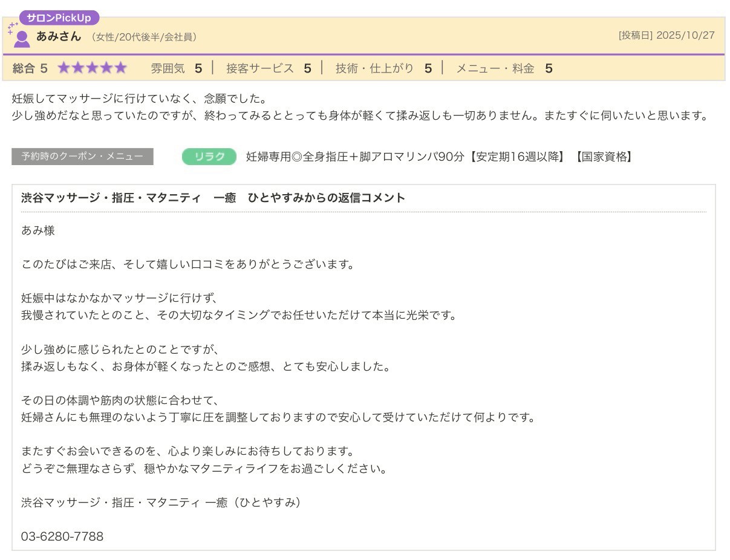Click the purple user avatar icon
The width and height of the screenshot is (730, 560).
point(22,39)
